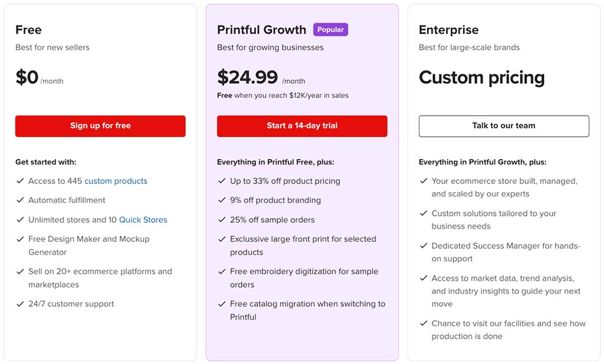Click the checkmark beside Chance to visit facilities

(424, 323)
